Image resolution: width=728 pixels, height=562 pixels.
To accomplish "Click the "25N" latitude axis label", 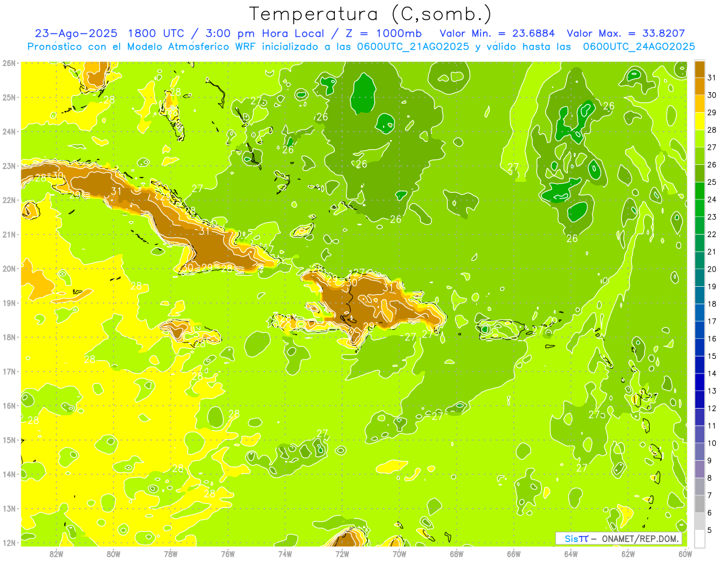I will tap(9, 97).
